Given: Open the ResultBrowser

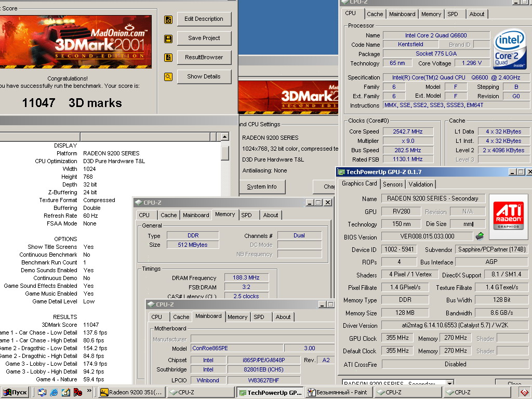Looking at the screenshot, I should 204,57.
